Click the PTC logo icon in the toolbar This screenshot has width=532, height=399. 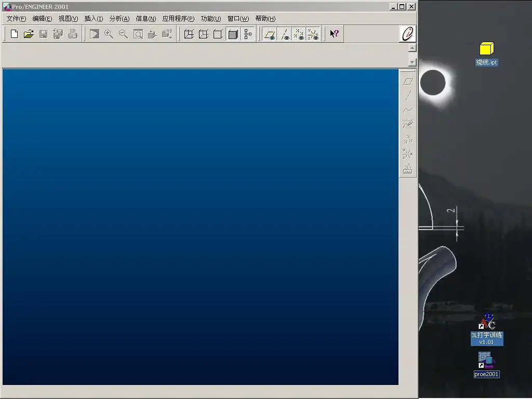pyautogui.click(x=408, y=34)
